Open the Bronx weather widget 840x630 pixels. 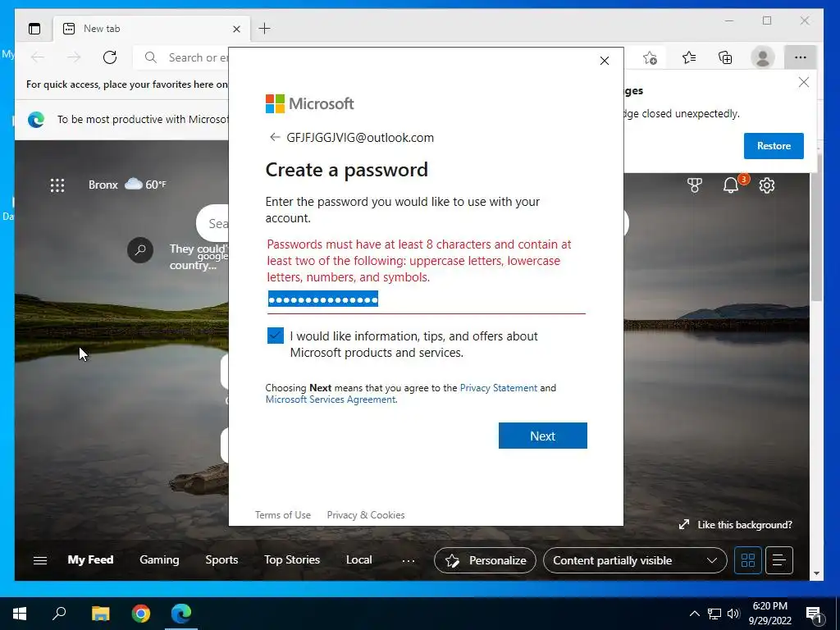coord(127,185)
